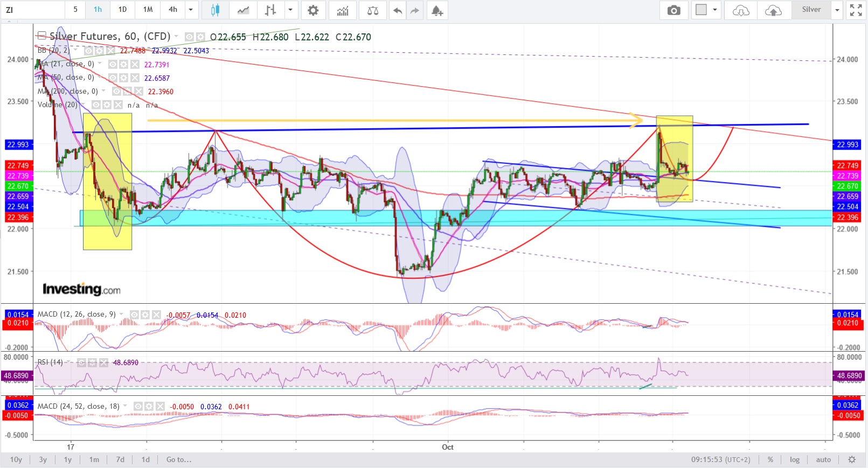Remove the RSI (14) indicator
Image resolution: width=868 pixels, height=468 pixels.
[x=103, y=362]
